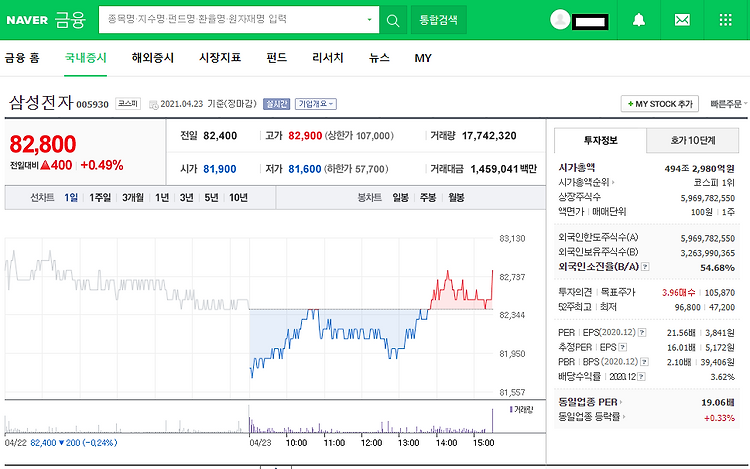
Task: Click the volume bar chart
Action: (x=249, y=419)
